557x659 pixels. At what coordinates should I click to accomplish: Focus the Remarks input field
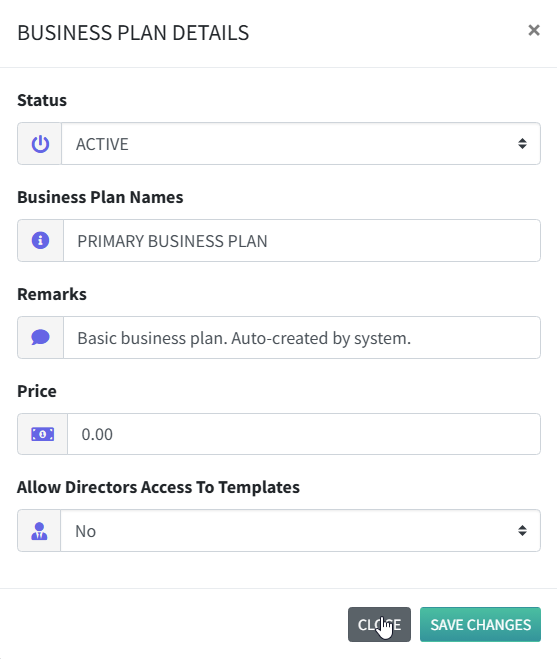pos(302,337)
